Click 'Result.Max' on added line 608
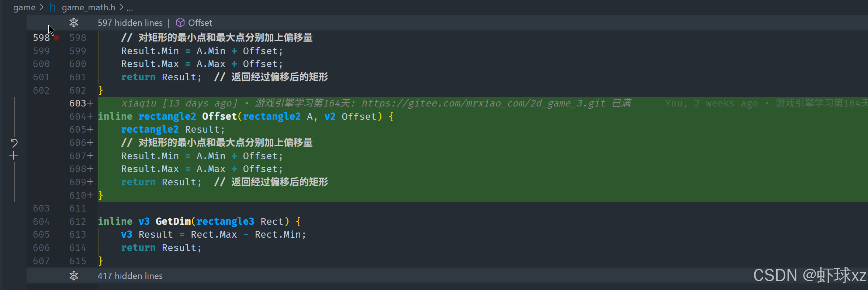868x290 pixels. point(150,169)
